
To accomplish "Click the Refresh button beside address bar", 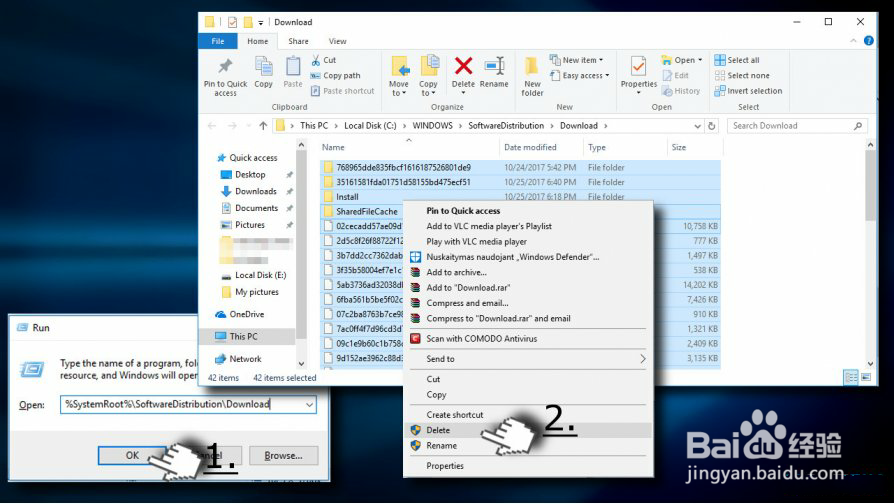I will click(x=712, y=126).
